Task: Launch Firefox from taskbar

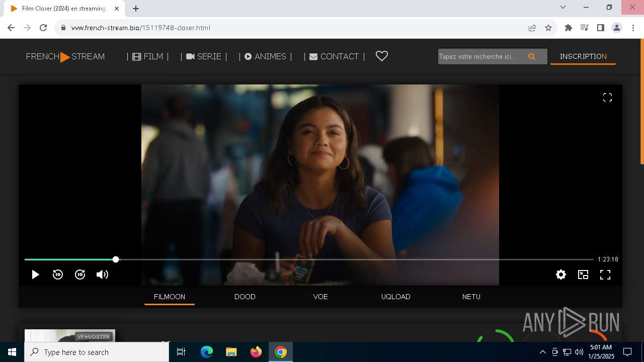Action: click(x=256, y=352)
